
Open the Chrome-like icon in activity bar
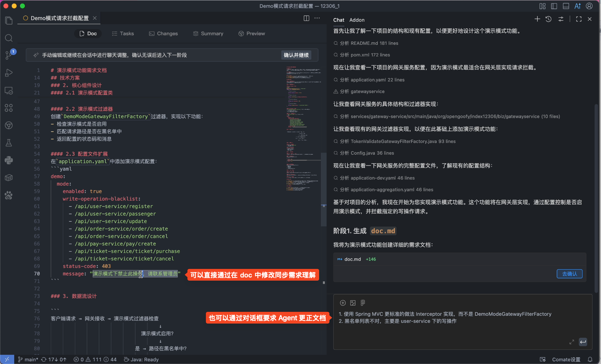coord(9,125)
